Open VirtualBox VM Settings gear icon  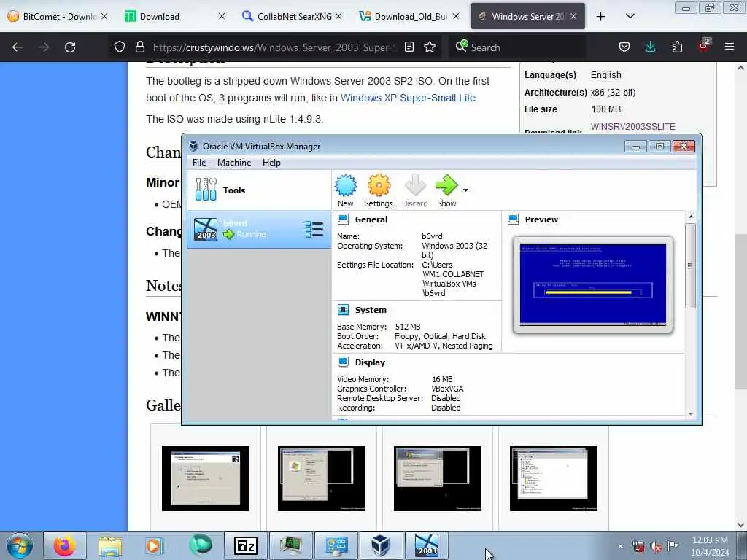click(379, 190)
